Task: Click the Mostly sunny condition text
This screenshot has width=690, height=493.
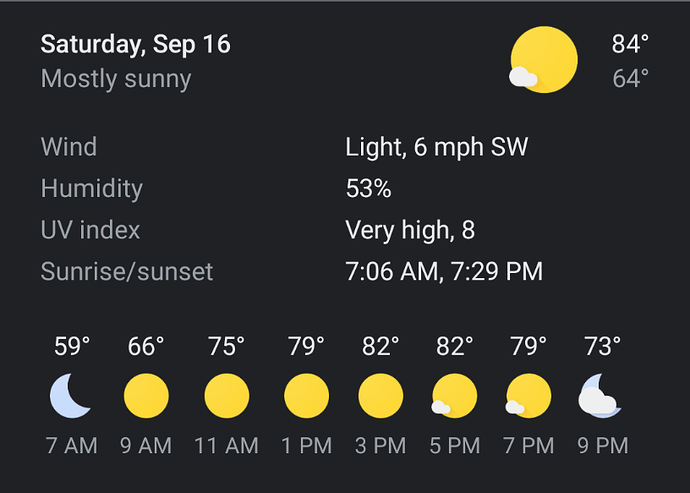Action: tap(116, 79)
